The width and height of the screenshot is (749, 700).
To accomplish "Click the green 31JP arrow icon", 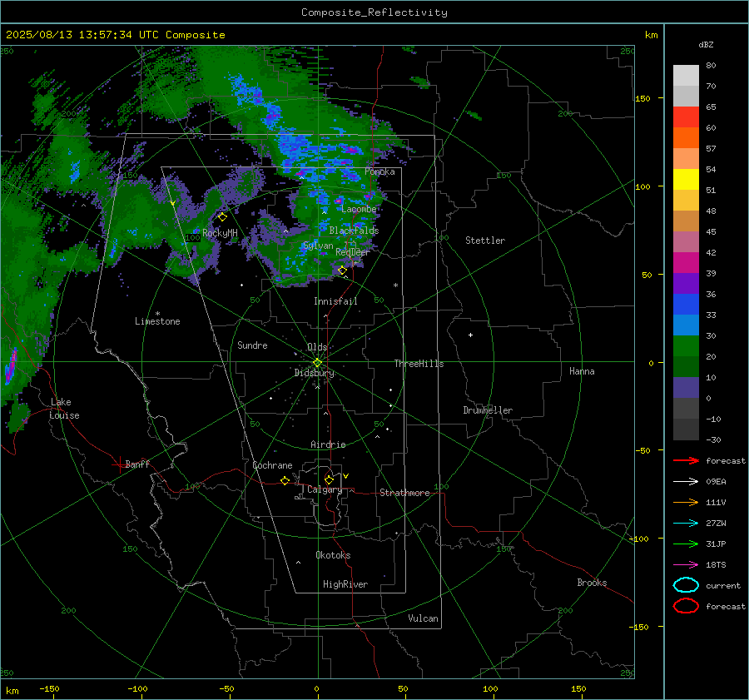I will [x=686, y=544].
